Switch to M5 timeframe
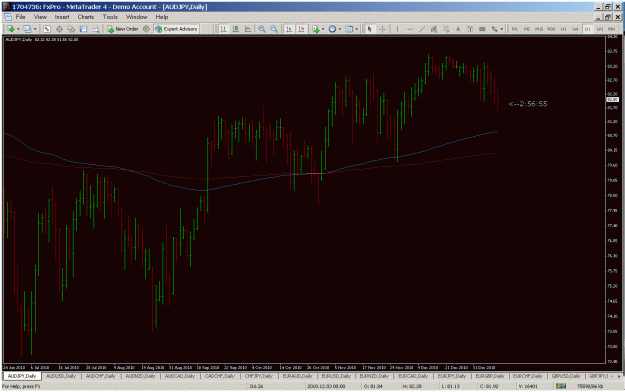The image size is (625, 392). coord(527,29)
